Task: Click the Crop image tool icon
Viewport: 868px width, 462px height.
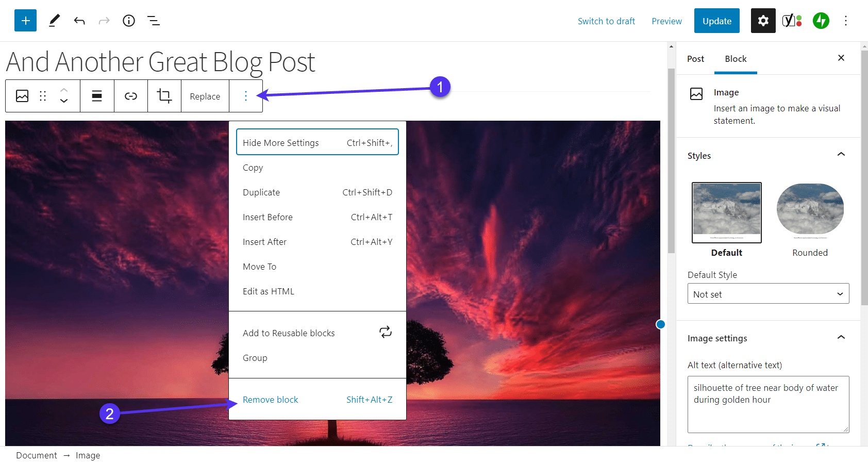Action: pyautogui.click(x=164, y=96)
